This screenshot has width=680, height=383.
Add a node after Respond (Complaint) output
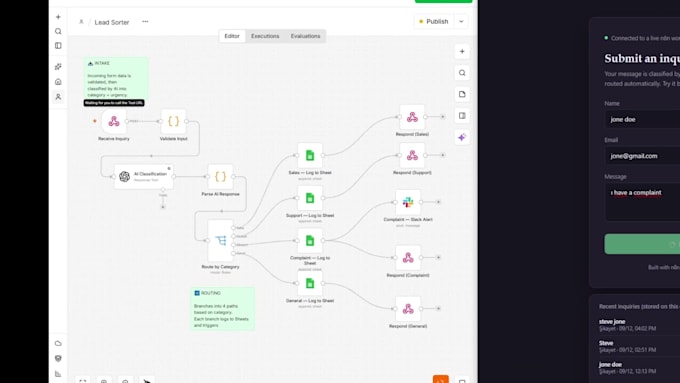438,258
